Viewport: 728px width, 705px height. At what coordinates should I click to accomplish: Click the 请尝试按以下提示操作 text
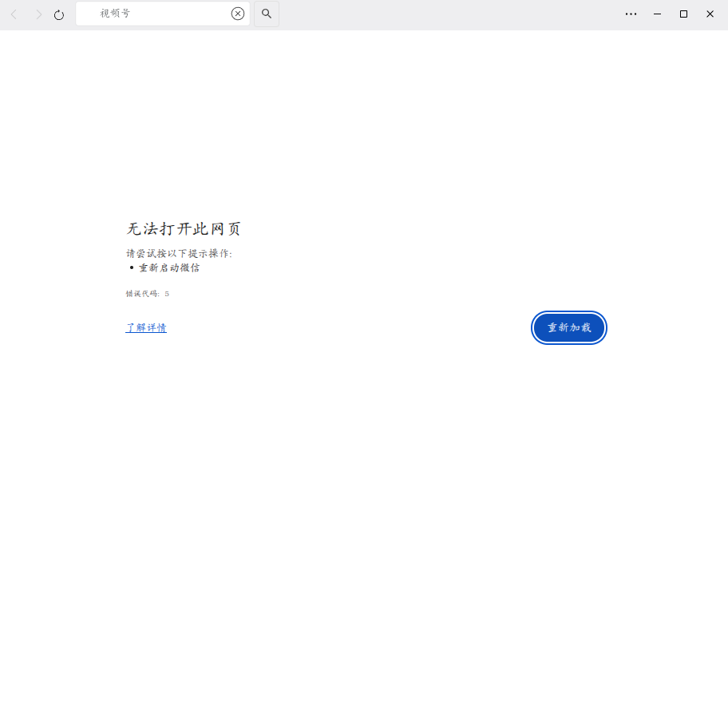coord(179,253)
